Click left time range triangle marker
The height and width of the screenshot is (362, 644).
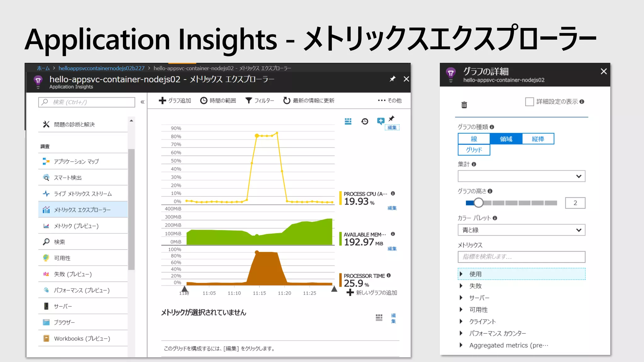tap(185, 288)
